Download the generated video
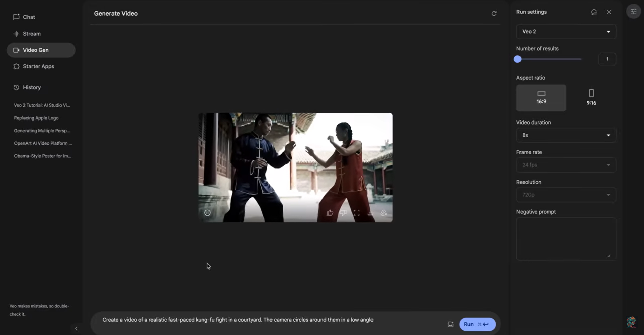 coord(370,212)
